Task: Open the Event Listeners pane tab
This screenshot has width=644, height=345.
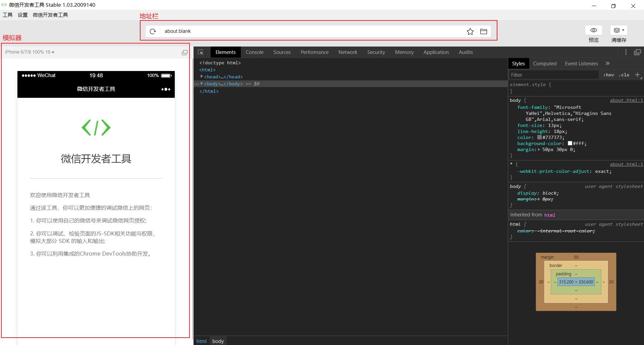Action: point(581,63)
